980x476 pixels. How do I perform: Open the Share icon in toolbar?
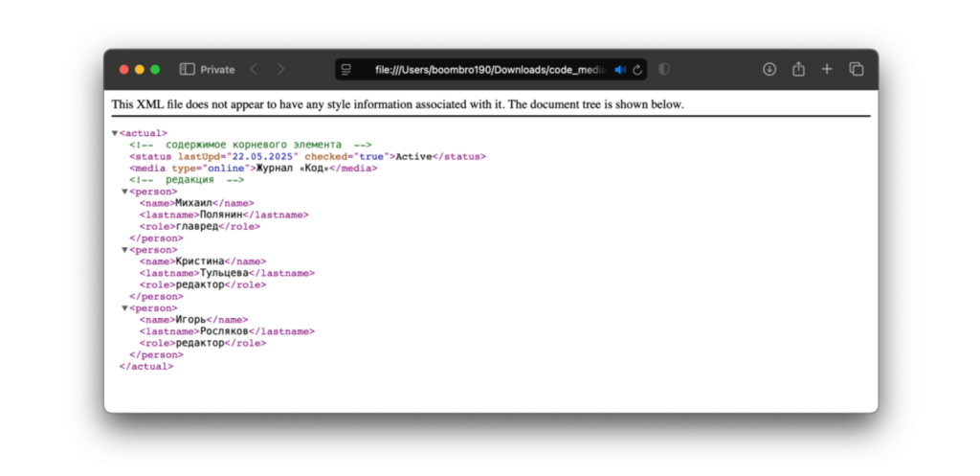798,70
